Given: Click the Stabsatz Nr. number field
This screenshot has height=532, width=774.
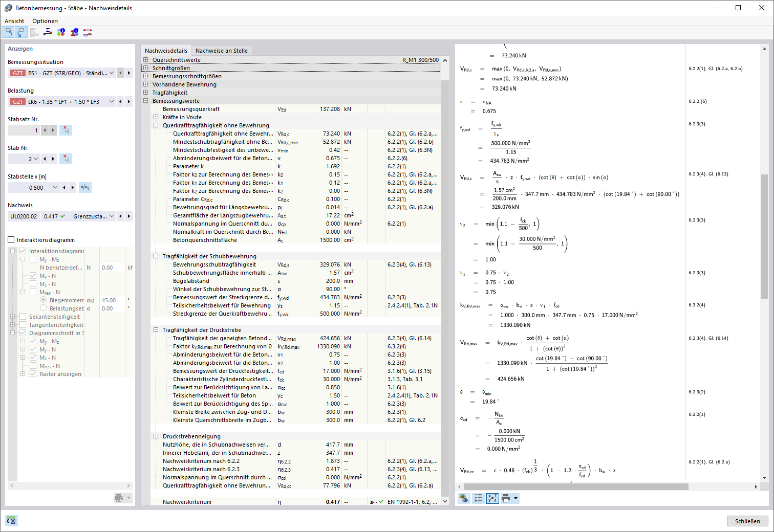Looking at the screenshot, I should coord(24,130).
